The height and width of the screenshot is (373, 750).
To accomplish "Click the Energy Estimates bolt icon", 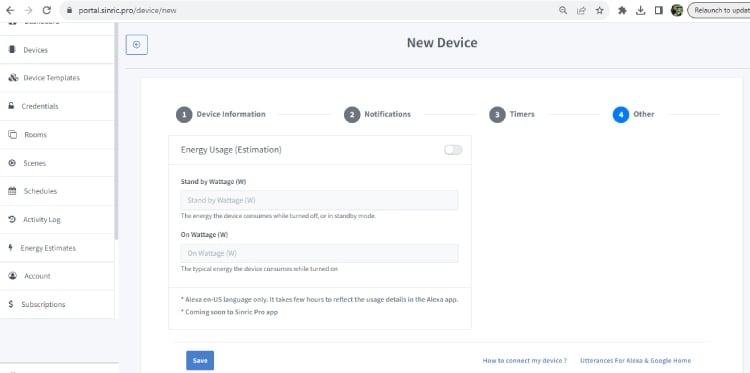I will click(x=11, y=248).
